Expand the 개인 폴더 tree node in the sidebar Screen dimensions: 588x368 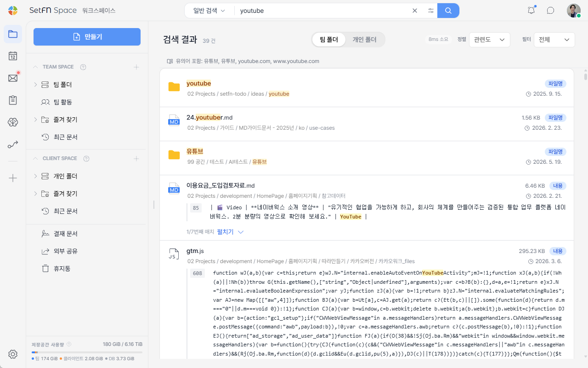(x=36, y=176)
